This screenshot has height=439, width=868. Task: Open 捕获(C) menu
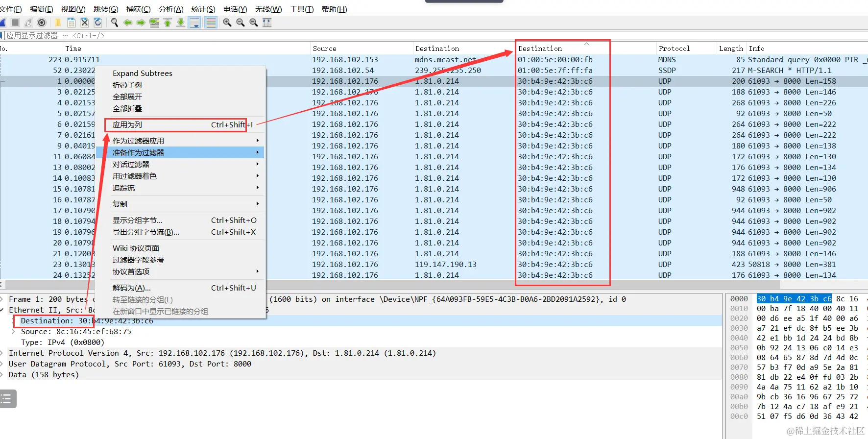click(x=138, y=9)
